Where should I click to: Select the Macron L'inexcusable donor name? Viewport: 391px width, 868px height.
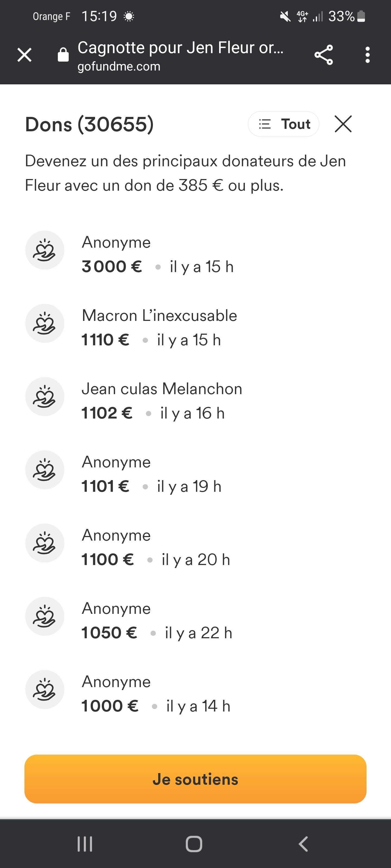tap(160, 315)
